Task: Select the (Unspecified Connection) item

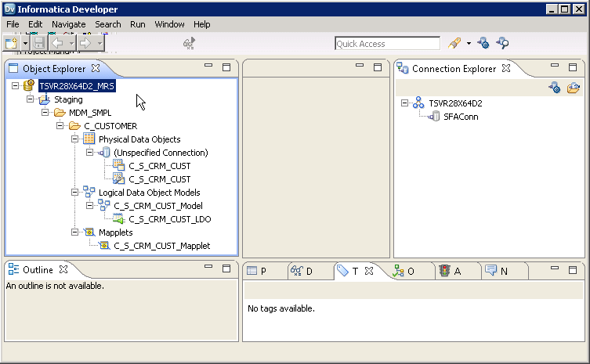Action: point(161,153)
